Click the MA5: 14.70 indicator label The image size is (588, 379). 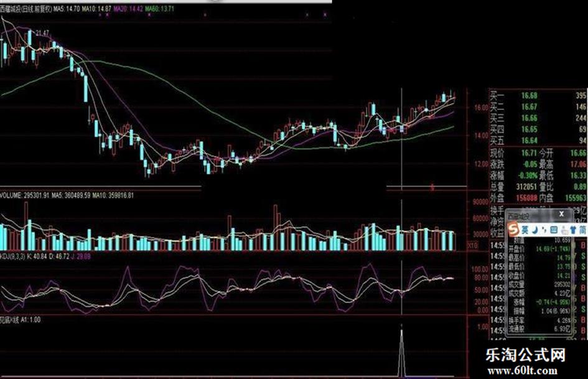[67, 9]
